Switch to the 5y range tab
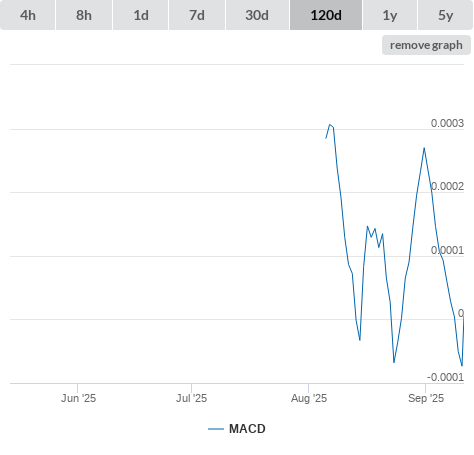 point(446,15)
